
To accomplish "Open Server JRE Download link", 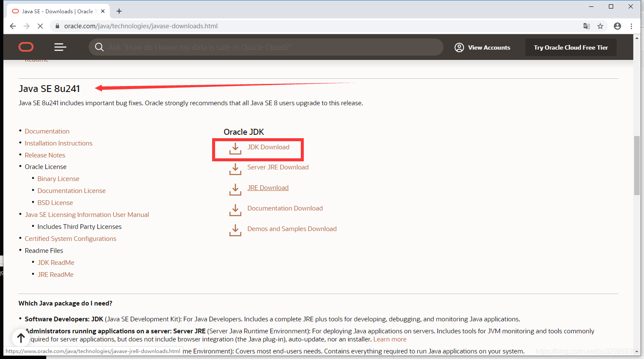I will point(278,167).
